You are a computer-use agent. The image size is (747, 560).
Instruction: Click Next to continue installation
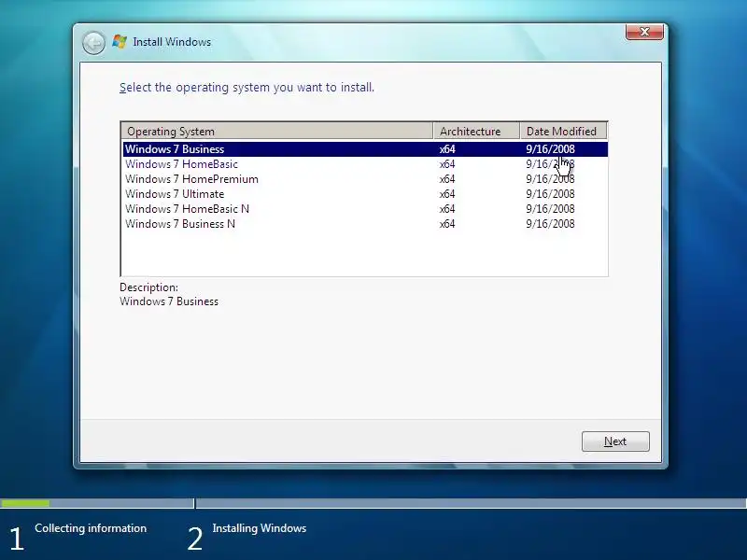[x=615, y=441]
